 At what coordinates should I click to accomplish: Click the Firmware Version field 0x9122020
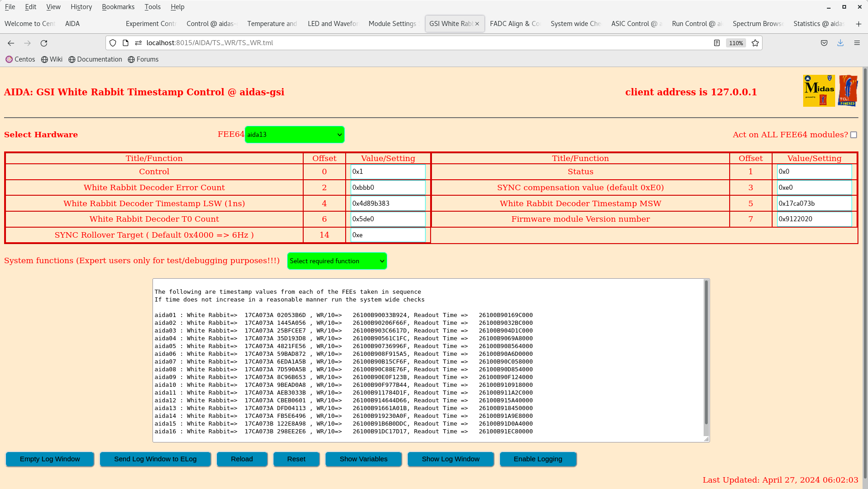tap(814, 219)
